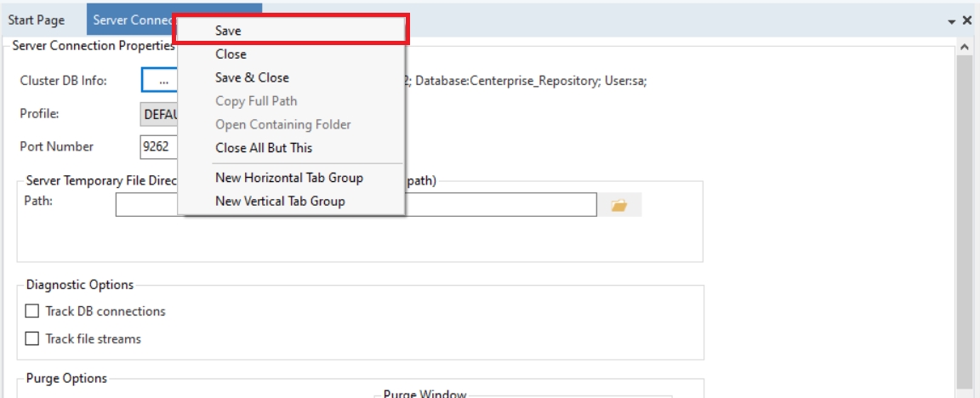980x398 pixels.
Task: Click into the Port Number field
Action: click(x=158, y=146)
